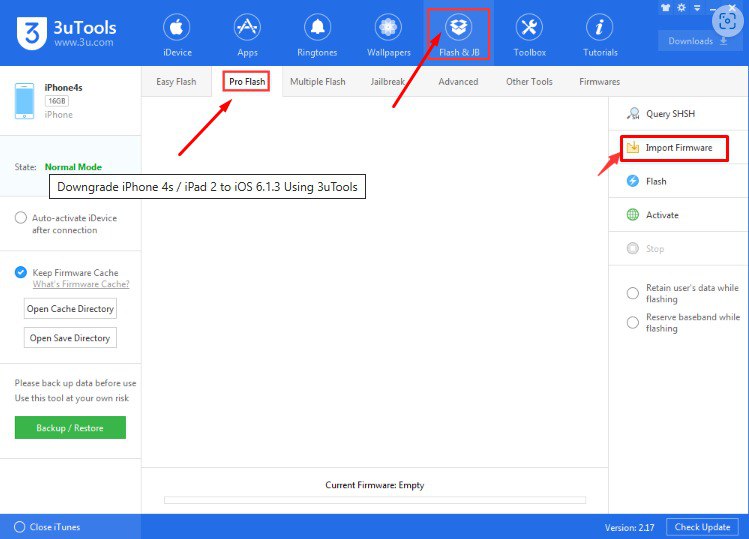Viewport: 749px width, 539px height.
Task: Switch to the Easy Flash tab
Action: point(176,82)
